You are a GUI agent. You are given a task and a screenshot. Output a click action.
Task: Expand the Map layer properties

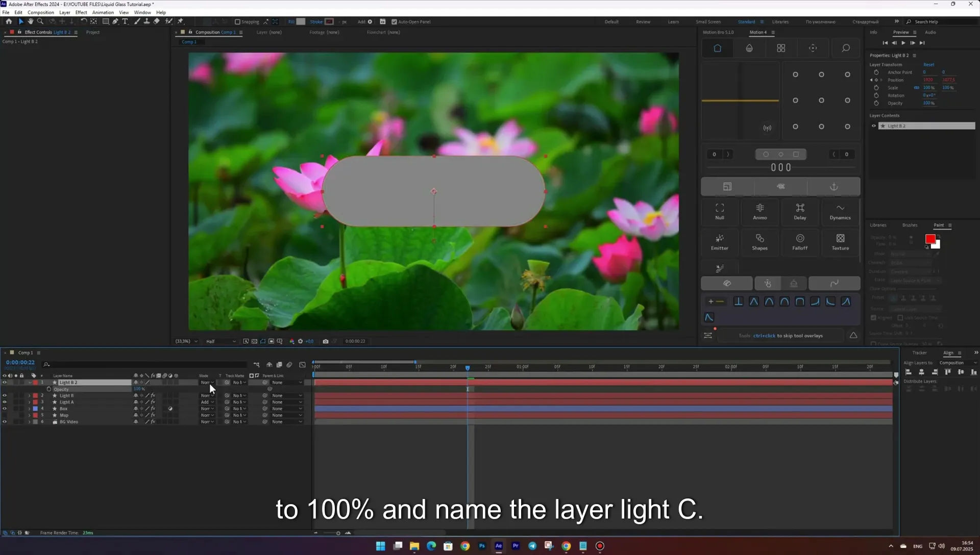29,415
